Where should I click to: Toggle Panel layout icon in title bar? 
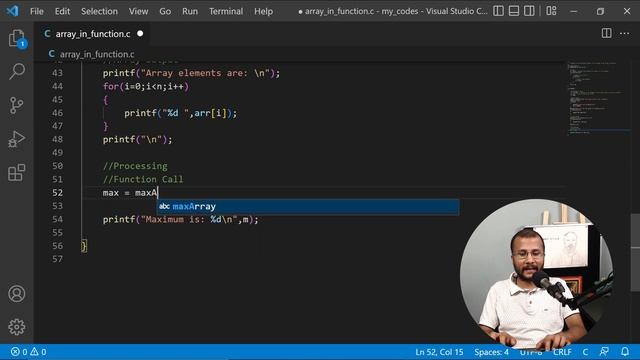coord(514,11)
